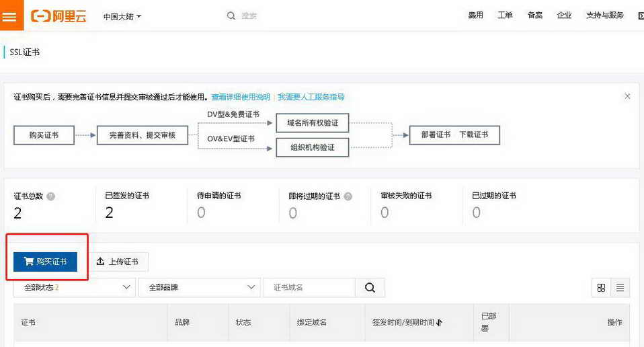Switch to grid card view
Viewport: 644px width, 347px height.
pos(601,288)
